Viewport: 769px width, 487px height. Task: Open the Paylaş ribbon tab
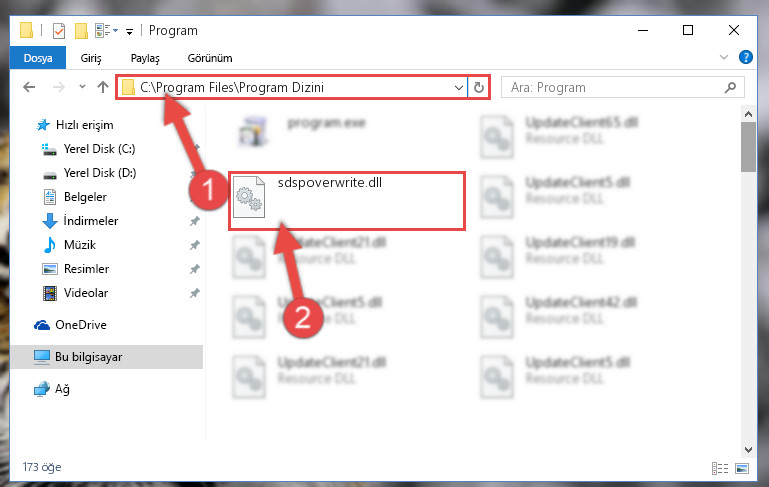click(x=145, y=58)
